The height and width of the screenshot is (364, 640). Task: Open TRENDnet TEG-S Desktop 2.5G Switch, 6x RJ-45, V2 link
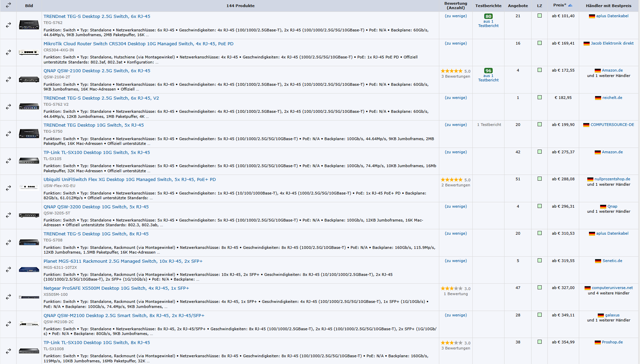(x=101, y=98)
